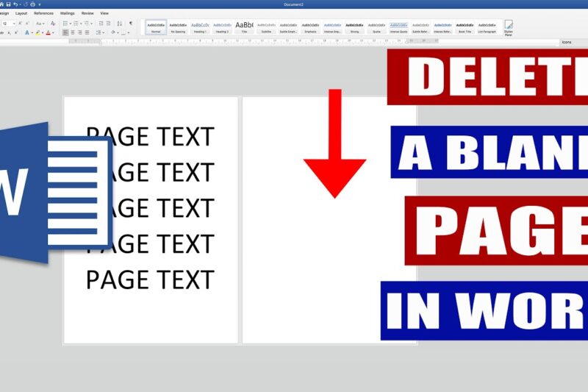
Task: Open the Change Case Aa dropdown
Action: coord(40,24)
